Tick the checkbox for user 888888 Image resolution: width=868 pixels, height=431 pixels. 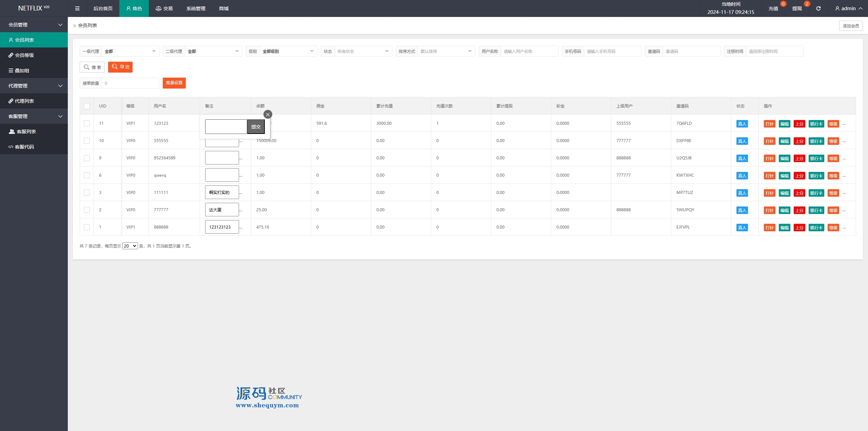[x=87, y=227]
